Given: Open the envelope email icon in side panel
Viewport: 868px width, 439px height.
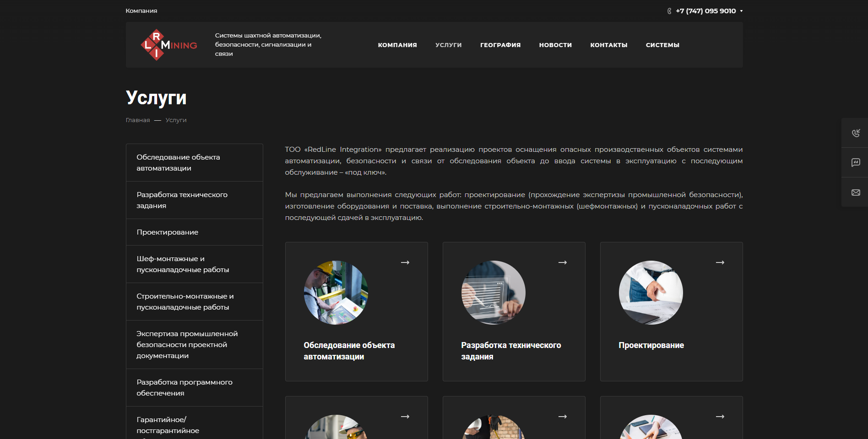Looking at the screenshot, I should 855,193.
